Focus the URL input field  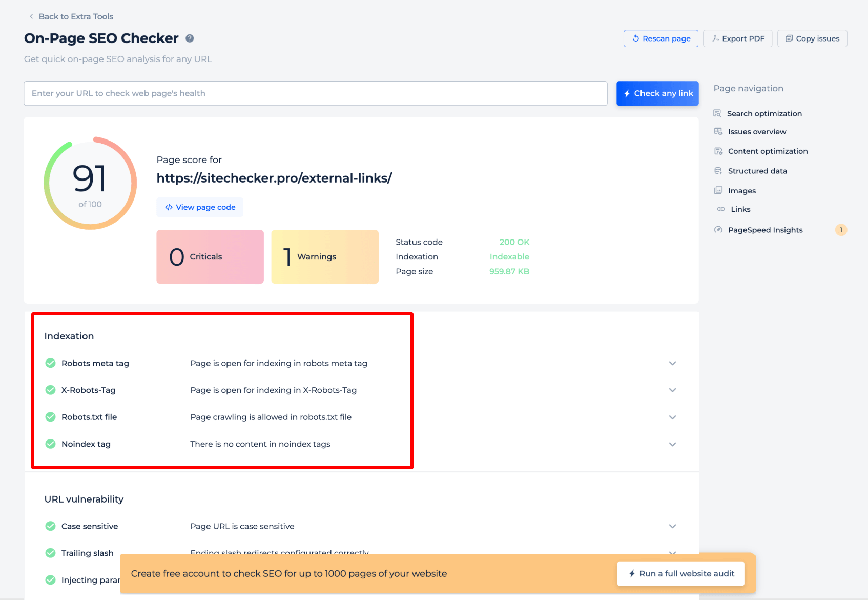(316, 93)
